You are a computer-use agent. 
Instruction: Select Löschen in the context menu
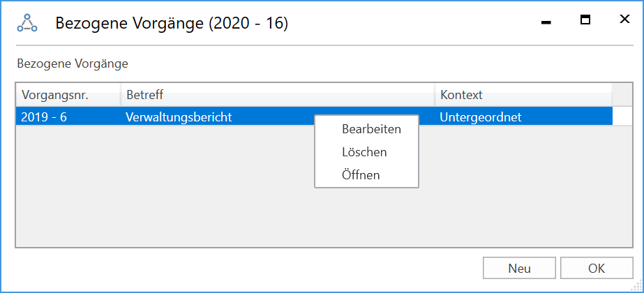click(x=364, y=152)
